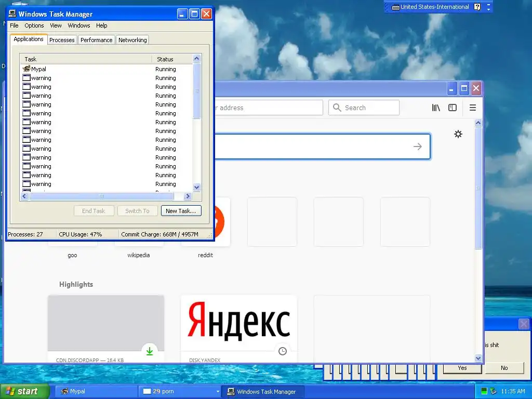
Task: Click the right arrow of horizontal scrollbar
Action: (188, 196)
